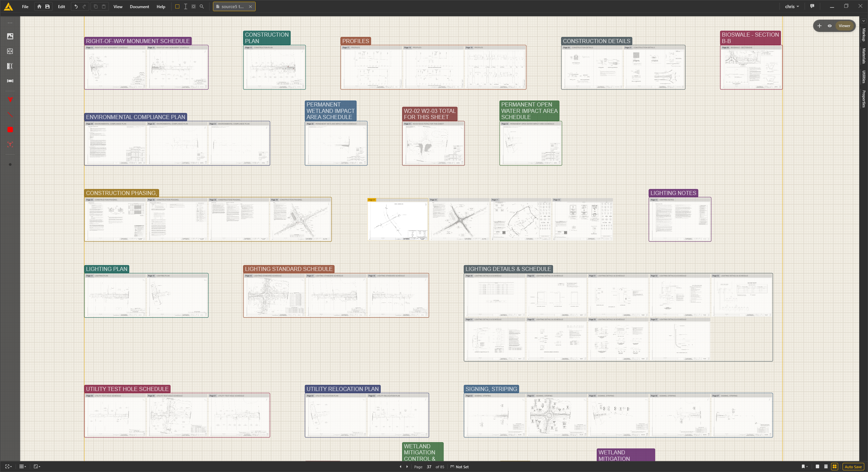This screenshot has height=472, width=868.
Task: Open the Help menu
Action: (x=161, y=6)
